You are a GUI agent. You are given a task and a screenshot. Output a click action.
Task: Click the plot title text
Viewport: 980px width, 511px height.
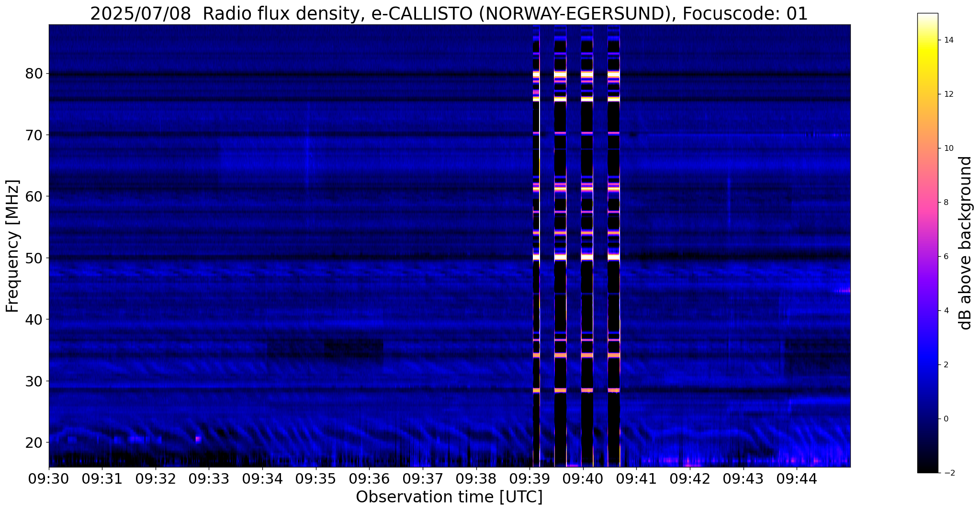pyautogui.click(x=449, y=13)
